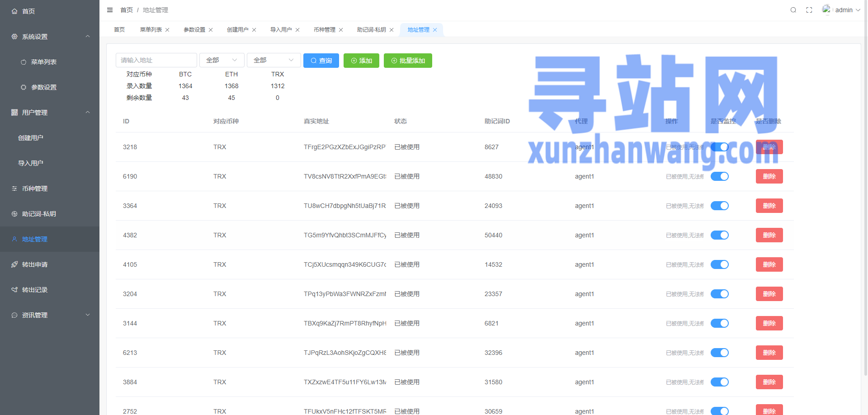Screen dimensions: 868x415
Task: Close the 导入用户 tab
Action: [297, 30]
